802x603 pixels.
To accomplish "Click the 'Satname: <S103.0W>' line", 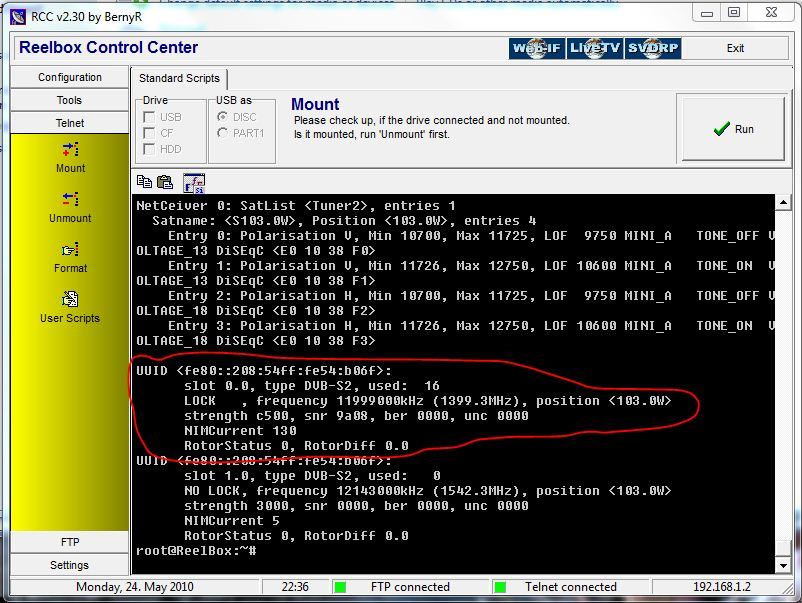I will 344,221.
